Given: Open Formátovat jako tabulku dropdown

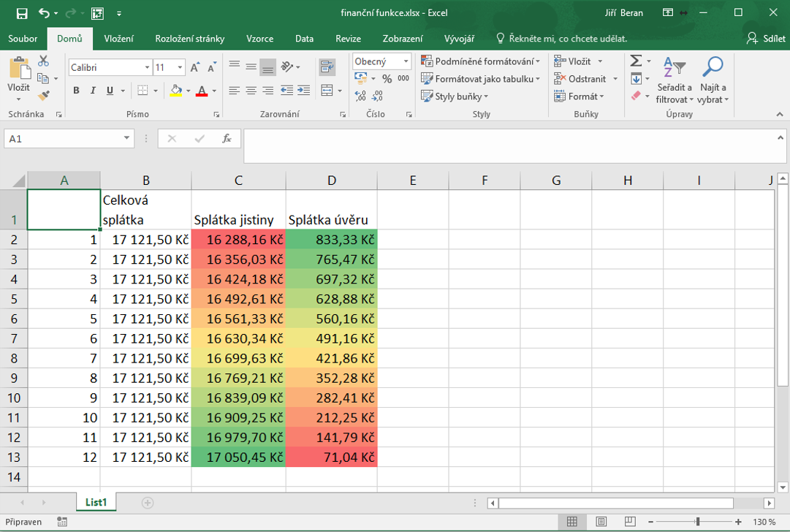Looking at the screenshot, I should point(480,79).
